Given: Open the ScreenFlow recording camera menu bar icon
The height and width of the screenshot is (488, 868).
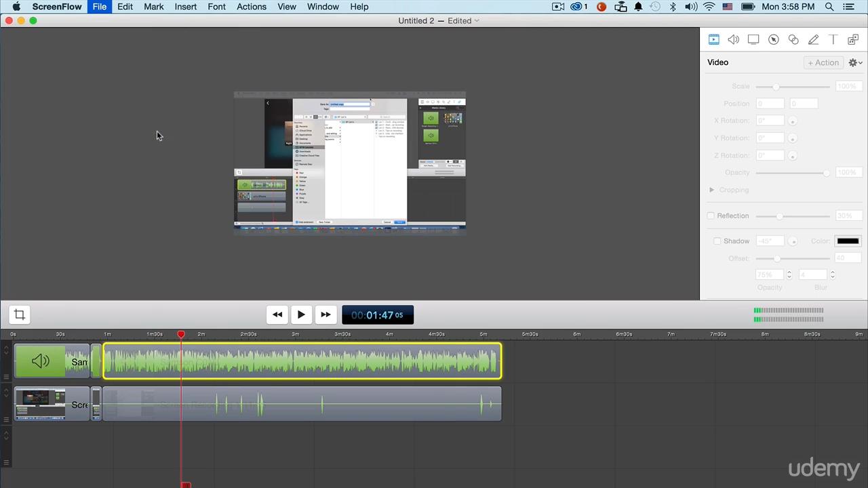Looking at the screenshot, I should tap(558, 7).
